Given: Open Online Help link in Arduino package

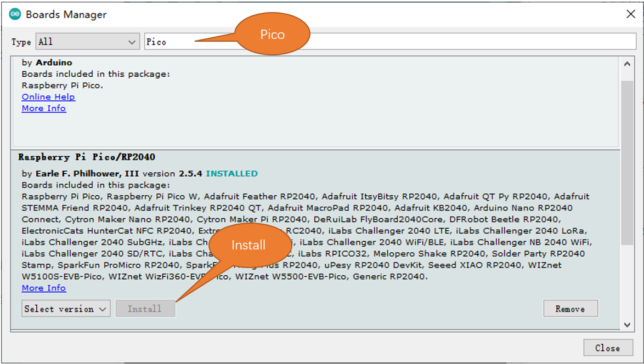Looking at the screenshot, I should tap(48, 97).
